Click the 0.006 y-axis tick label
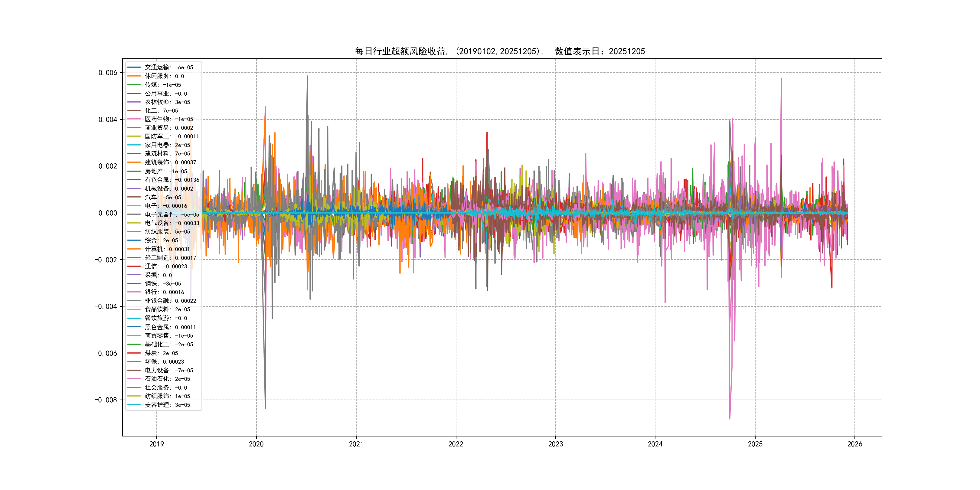Screen dimensions: 980x490 tap(108, 73)
